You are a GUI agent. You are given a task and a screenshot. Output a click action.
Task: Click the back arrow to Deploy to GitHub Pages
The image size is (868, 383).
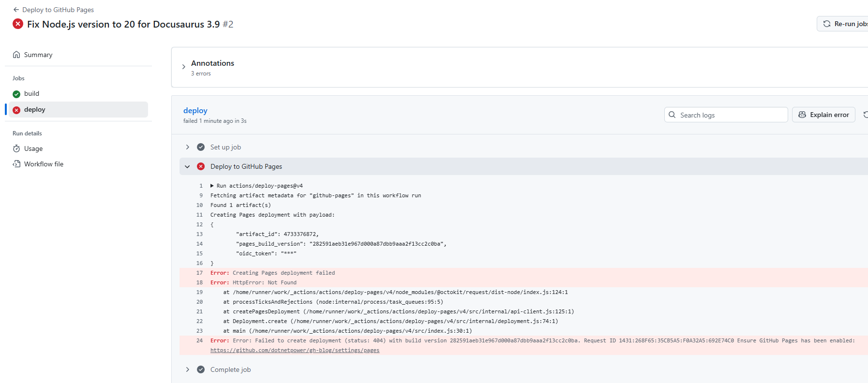point(16,10)
